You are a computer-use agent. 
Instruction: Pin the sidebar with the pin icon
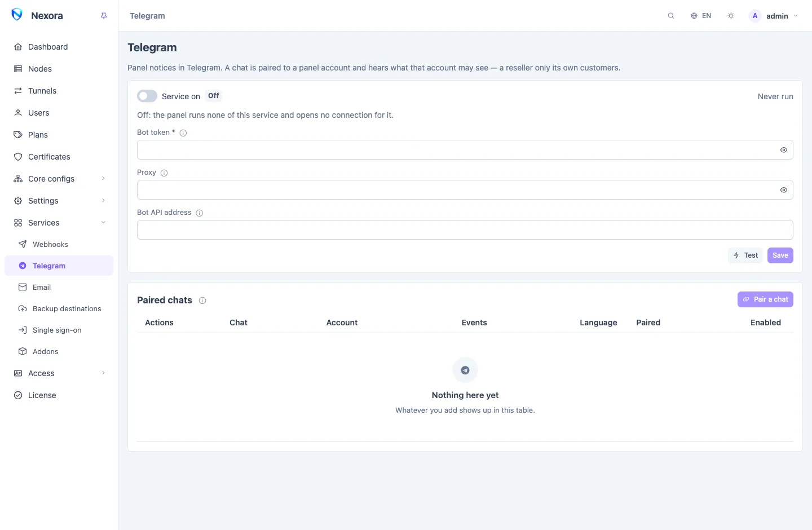click(104, 16)
